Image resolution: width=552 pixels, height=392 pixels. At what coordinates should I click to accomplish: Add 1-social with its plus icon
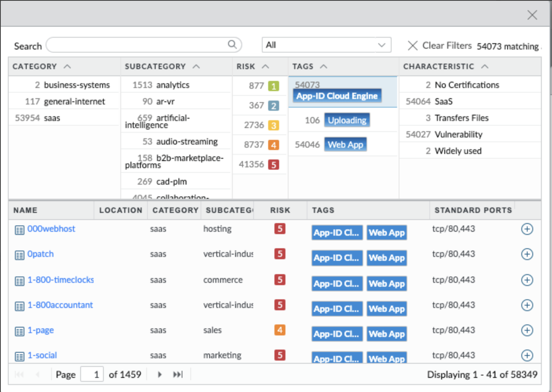pyautogui.click(x=527, y=355)
